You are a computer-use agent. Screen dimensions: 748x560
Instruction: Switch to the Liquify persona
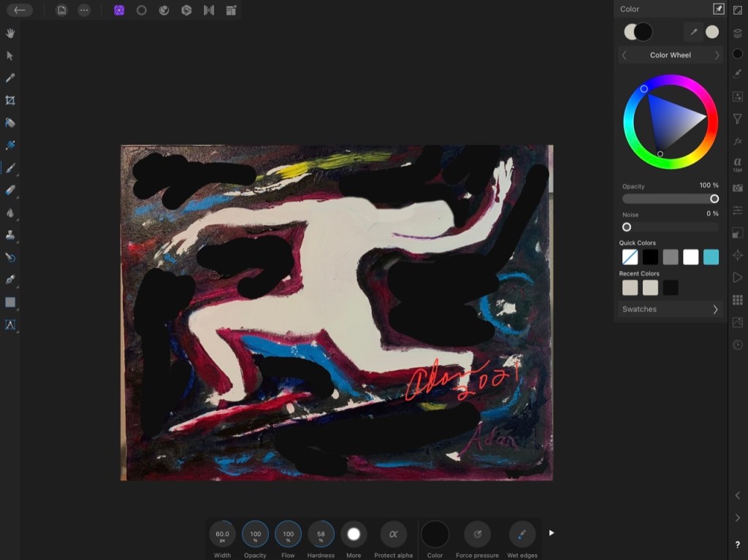click(x=165, y=10)
